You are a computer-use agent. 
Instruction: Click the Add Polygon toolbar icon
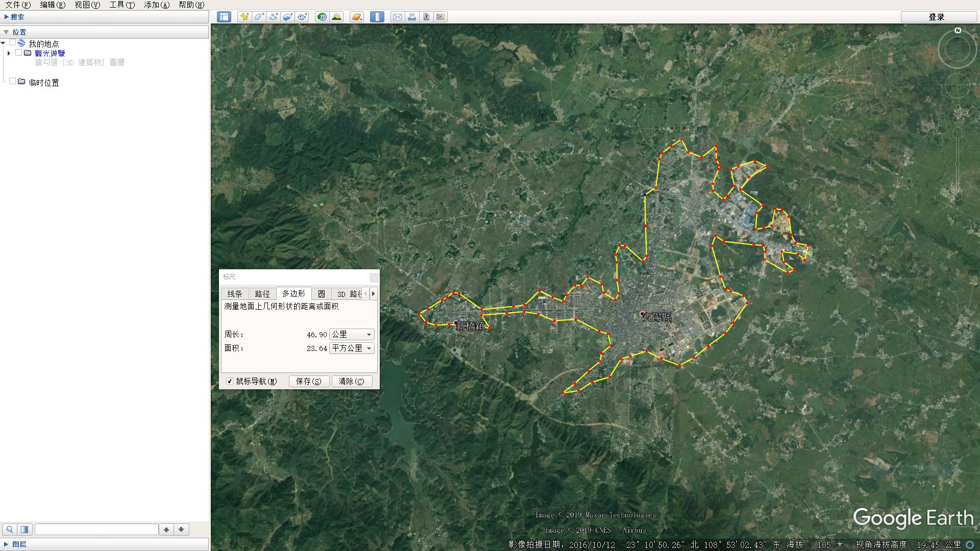point(259,17)
